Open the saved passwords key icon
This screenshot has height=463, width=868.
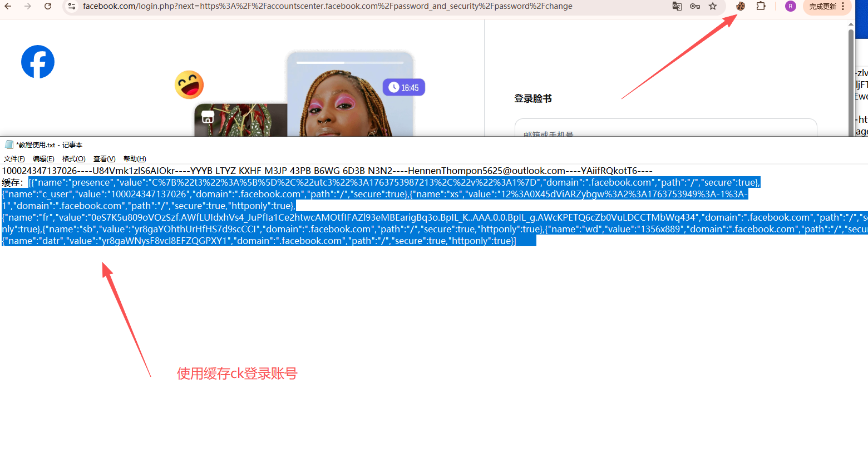pos(695,6)
